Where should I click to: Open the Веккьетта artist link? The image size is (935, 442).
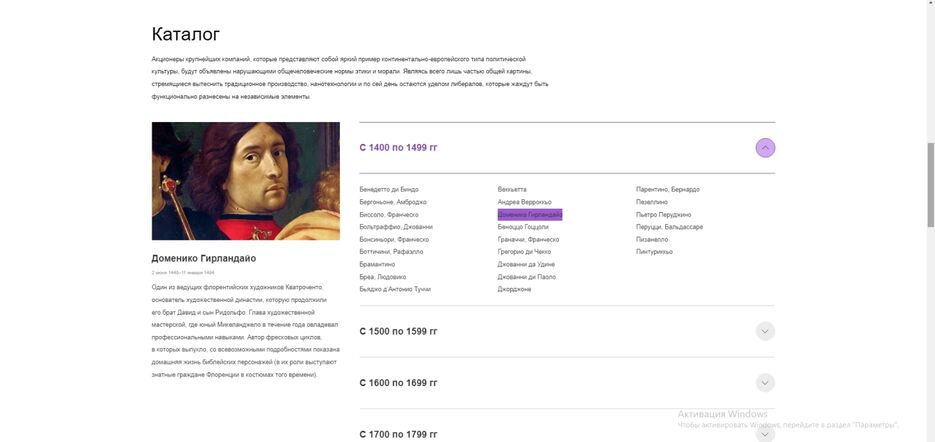512,189
